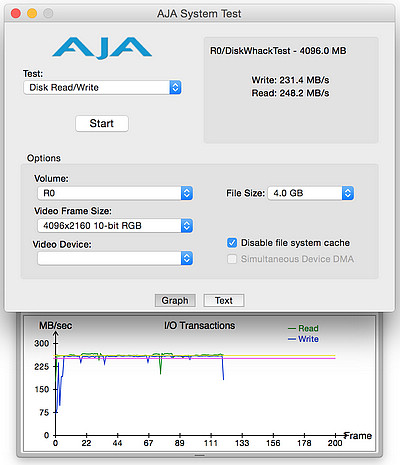The height and width of the screenshot is (465, 400).
Task: Click the AJA logo
Action: [102, 48]
